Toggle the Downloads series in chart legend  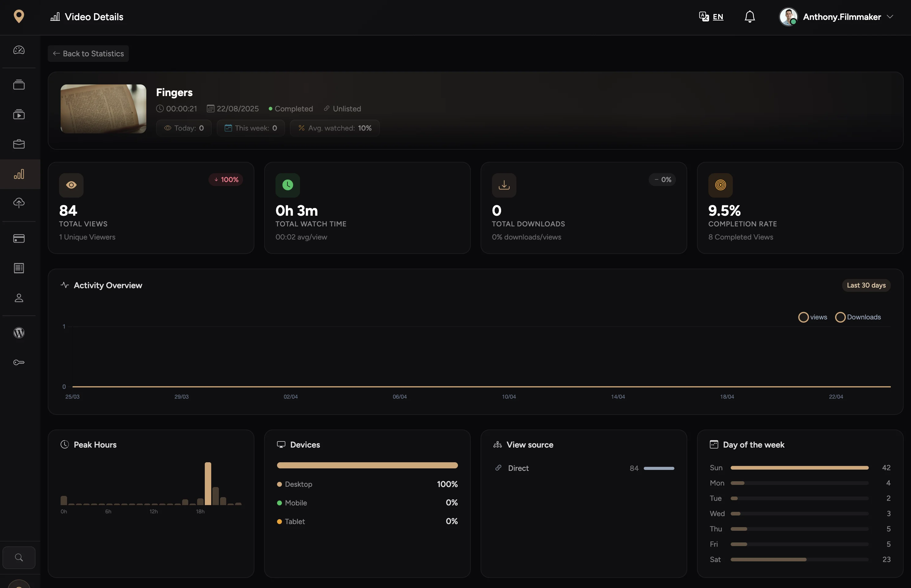[x=858, y=317]
